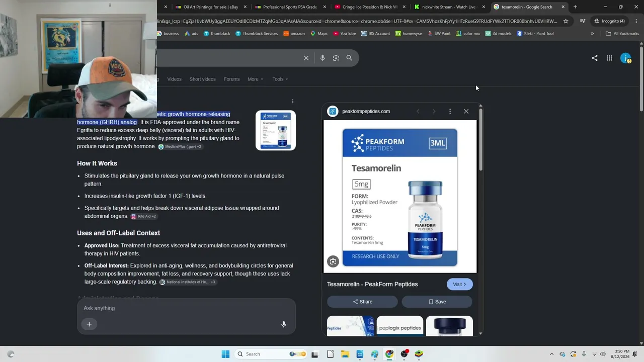Save the Tesamorelin image
Screen dimensions: 644x362
click(x=437, y=302)
